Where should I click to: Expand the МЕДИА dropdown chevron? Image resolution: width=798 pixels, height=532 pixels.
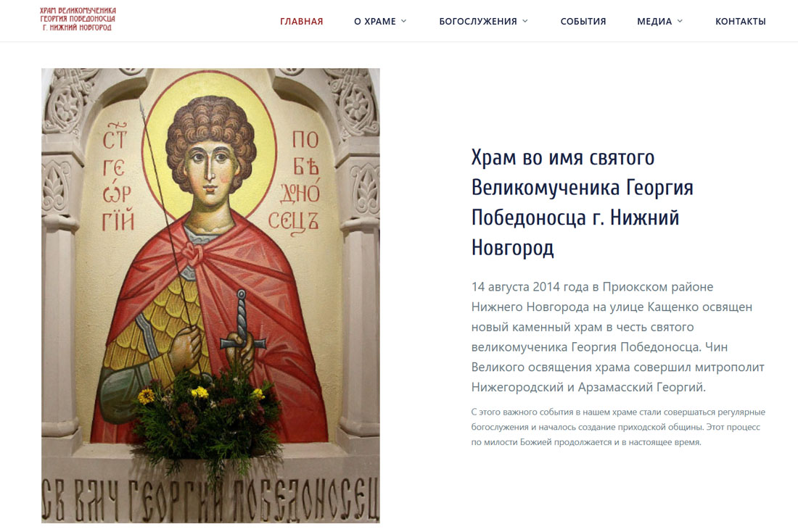click(x=680, y=21)
